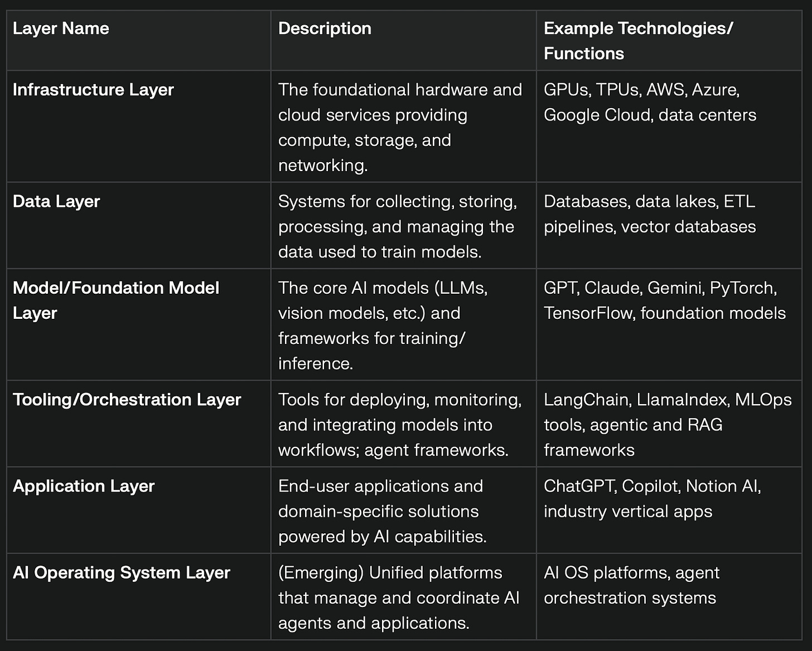Viewport: 812px width, 651px height.
Task: Select the Tooling/Orchestration Layer cell
Action: click(x=138, y=424)
